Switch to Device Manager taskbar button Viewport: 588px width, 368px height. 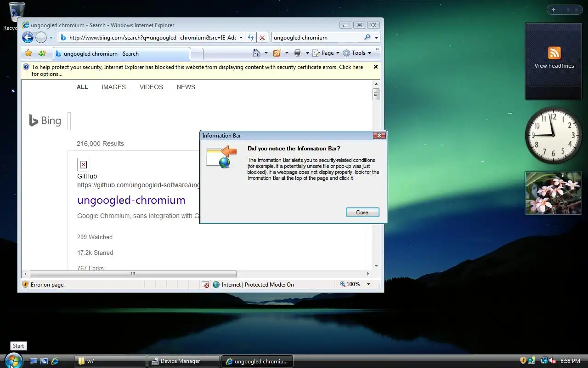[184, 361]
